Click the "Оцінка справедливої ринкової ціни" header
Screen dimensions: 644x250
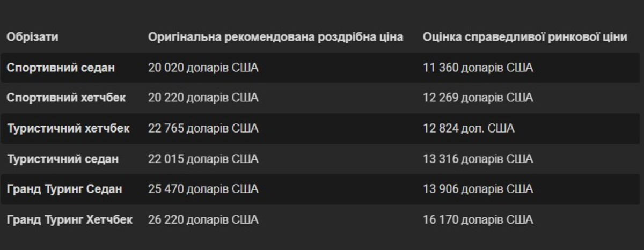[524, 37]
